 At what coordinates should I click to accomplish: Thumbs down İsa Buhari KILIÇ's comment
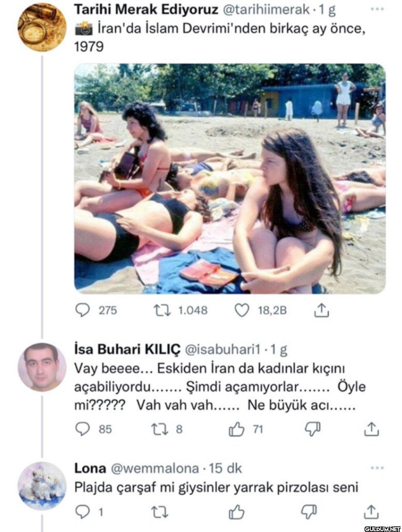coord(312,429)
